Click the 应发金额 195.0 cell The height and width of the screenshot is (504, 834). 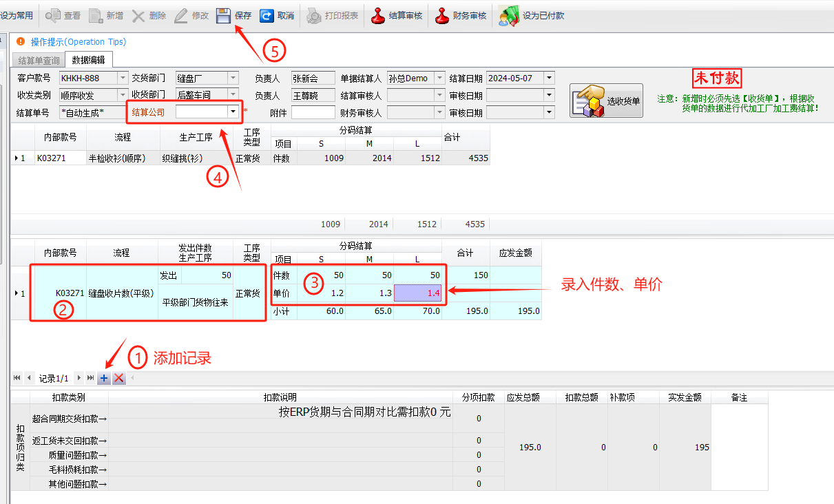[516, 311]
